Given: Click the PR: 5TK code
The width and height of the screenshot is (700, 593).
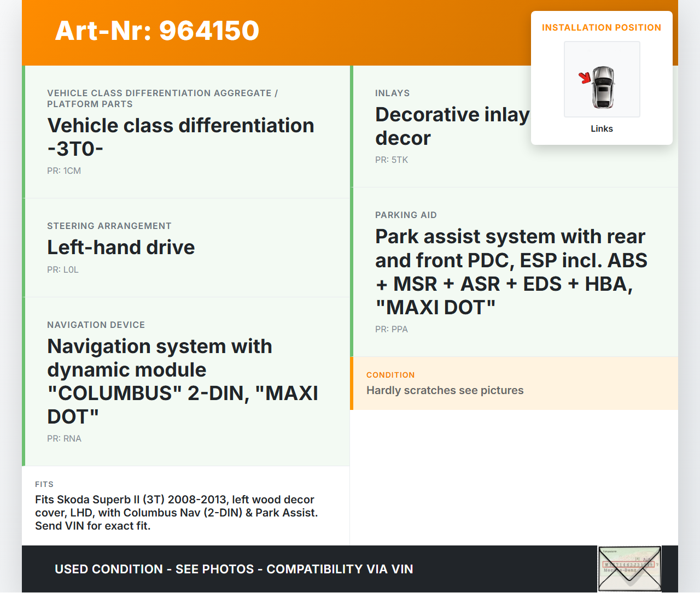Looking at the screenshot, I should [x=392, y=160].
